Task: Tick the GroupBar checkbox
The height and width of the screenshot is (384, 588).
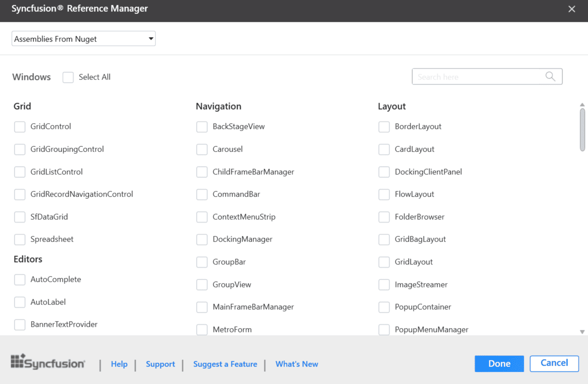Action: tap(202, 262)
